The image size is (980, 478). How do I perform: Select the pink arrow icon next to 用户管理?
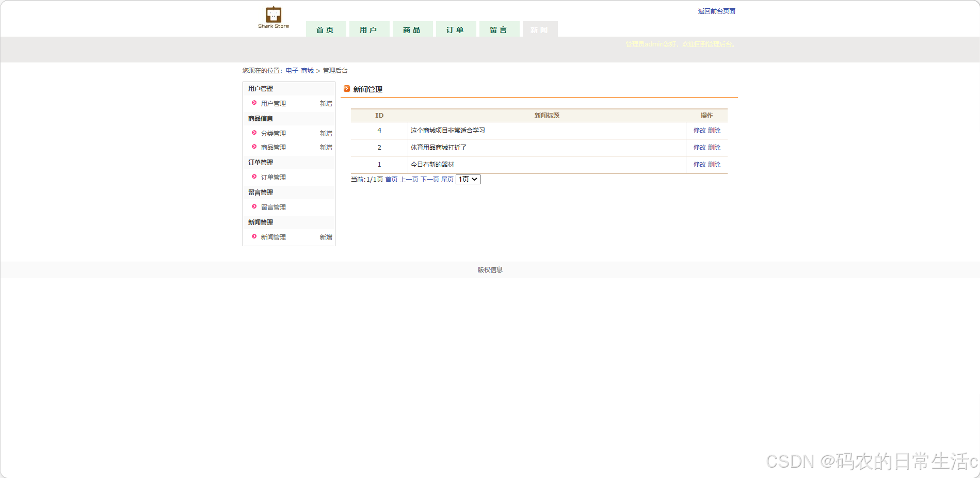pyautogui.click(x=254, y=103)
